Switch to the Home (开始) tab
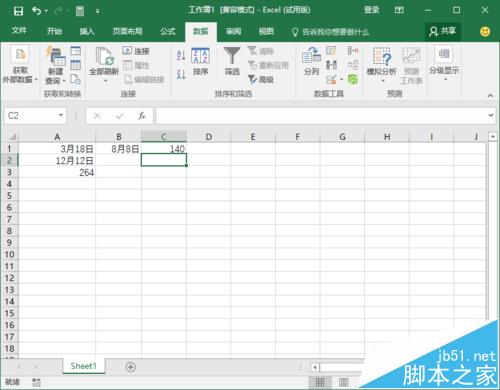Image resolution: width=500 pixels, height=390 pixels. tap(54, 31)
